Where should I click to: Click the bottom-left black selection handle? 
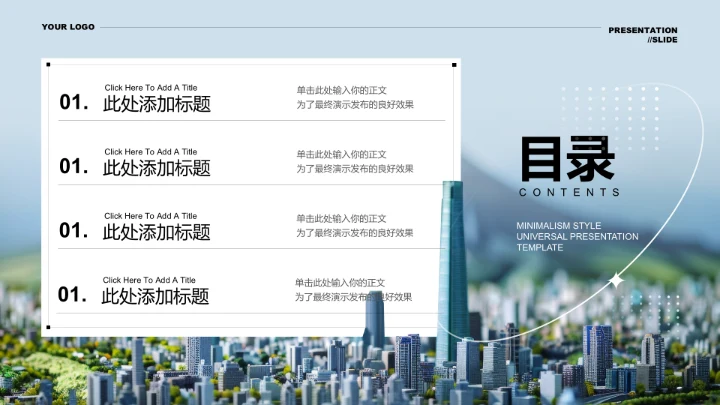coord(48,327)
